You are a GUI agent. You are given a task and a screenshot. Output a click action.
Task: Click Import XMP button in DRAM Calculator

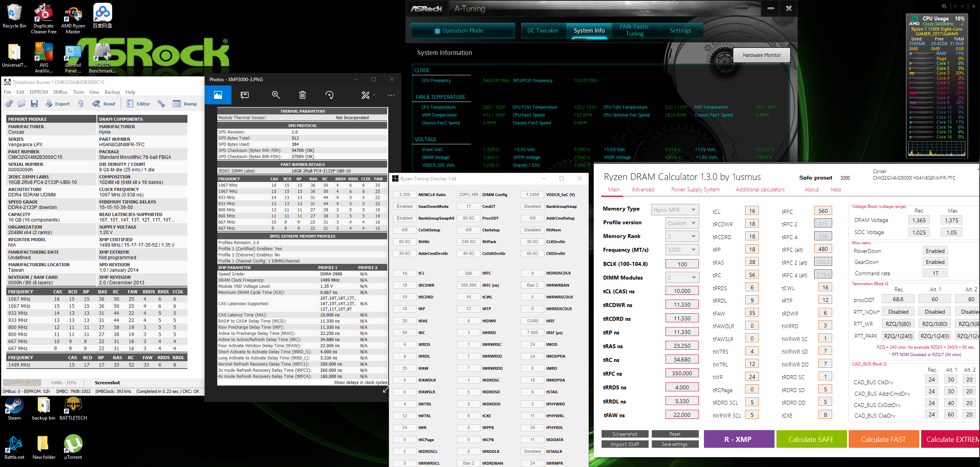click(625, 444)
